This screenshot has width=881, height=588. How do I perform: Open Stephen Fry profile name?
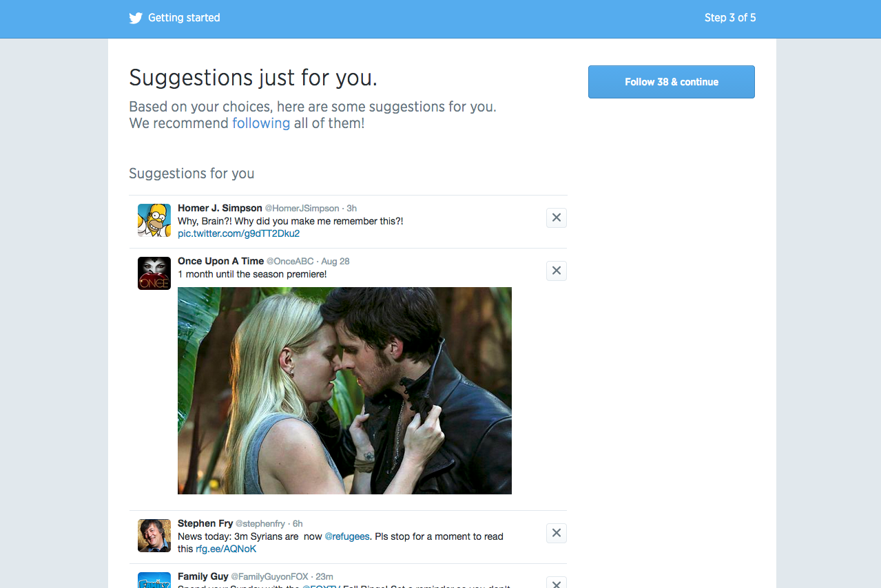(x=205, y=523)
